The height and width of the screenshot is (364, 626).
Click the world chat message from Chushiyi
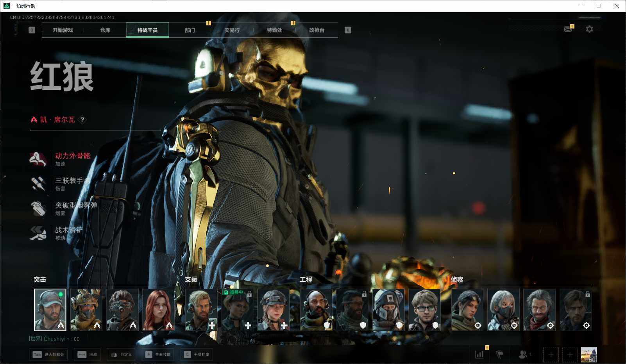pos(54,339)
